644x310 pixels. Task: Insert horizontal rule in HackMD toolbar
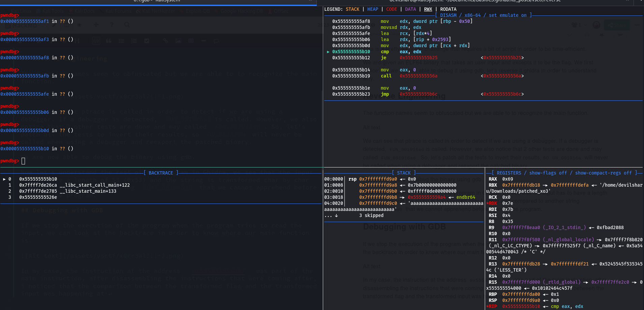point(203,41)
